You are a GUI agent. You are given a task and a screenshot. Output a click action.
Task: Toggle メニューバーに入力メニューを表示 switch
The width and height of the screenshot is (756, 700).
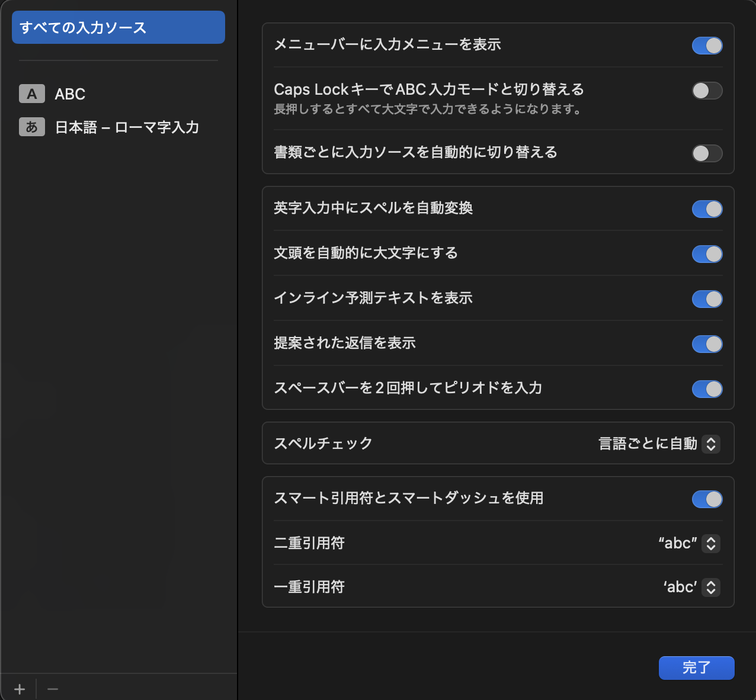click(707, 46)
